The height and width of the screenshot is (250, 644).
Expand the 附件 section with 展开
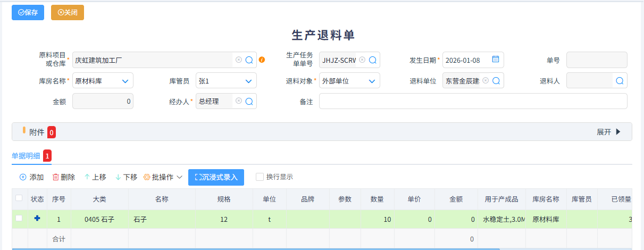coord(608,132)
